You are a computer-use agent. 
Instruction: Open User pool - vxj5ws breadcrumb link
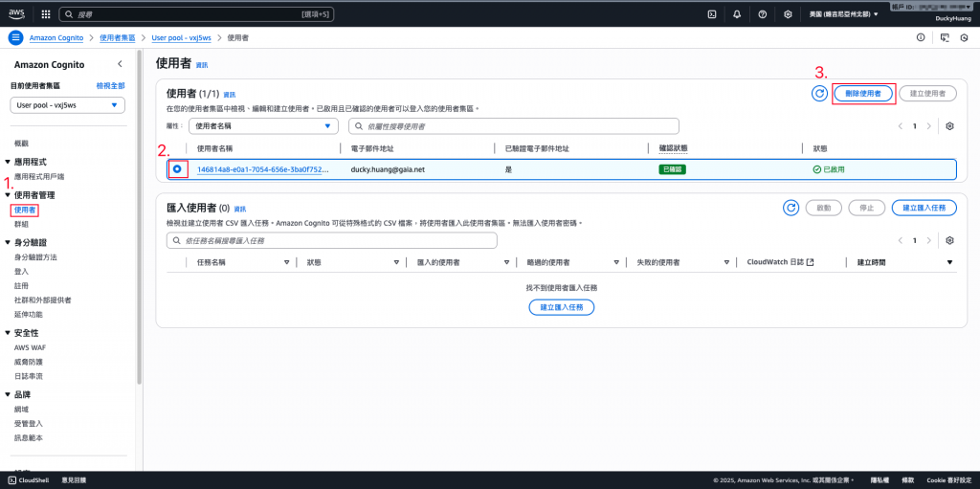pos(181,37)
